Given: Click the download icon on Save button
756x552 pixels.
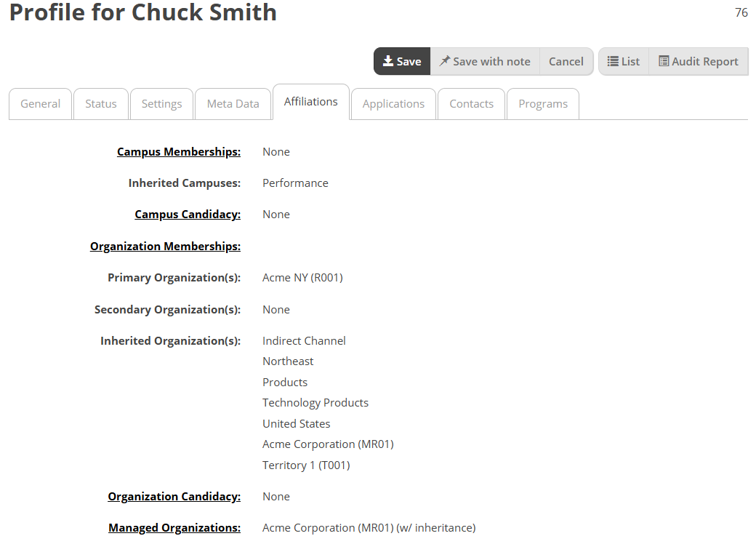Looking at the screenshot, I should pos(387,61).
